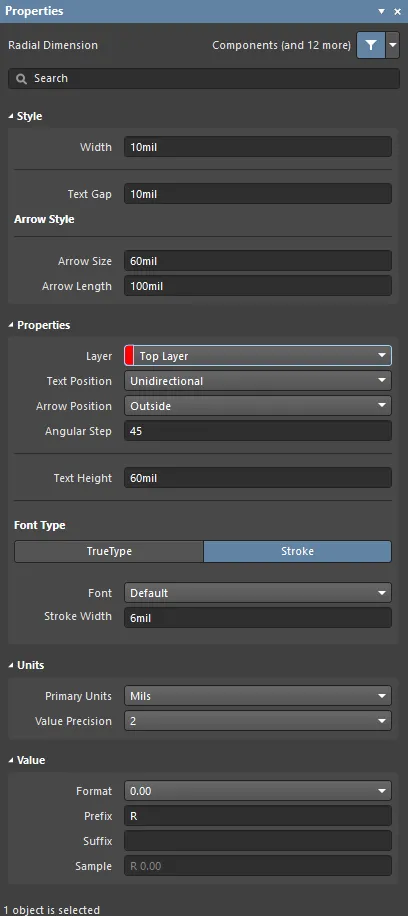Select the TrueType font type
This screenshot has height=916, width=408.
109,551
